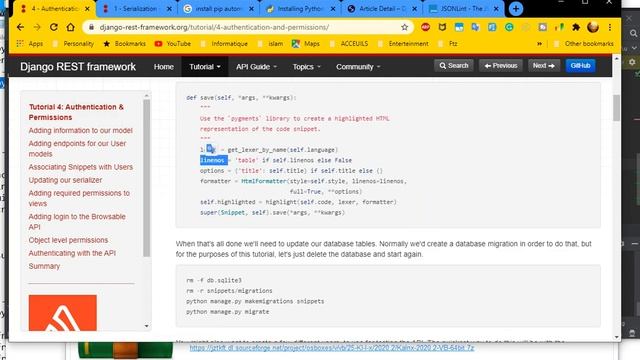Open the Chrome three-dot menu
The image size is (640, 360).
tap(610, 27)
